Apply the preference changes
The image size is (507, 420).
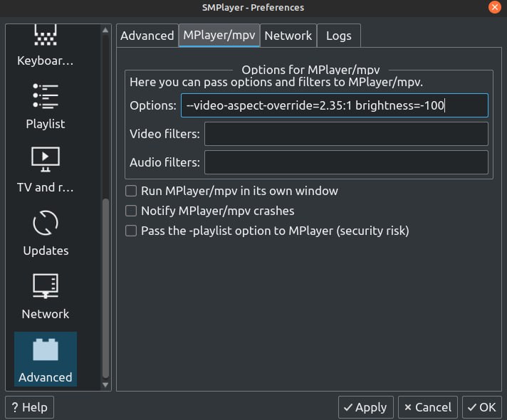pyautogui.click(x=366, y=407)
